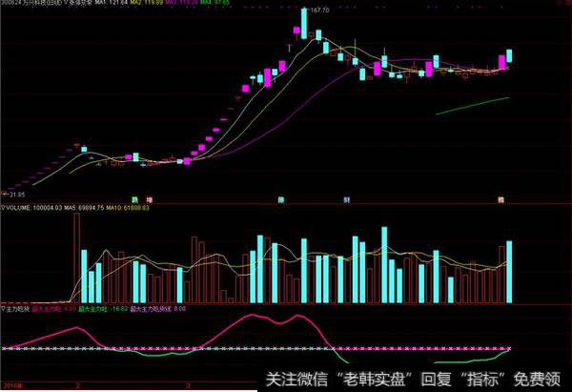Click the blue 财 event marker icon
The image size is (572, 392).
(347, 199)
